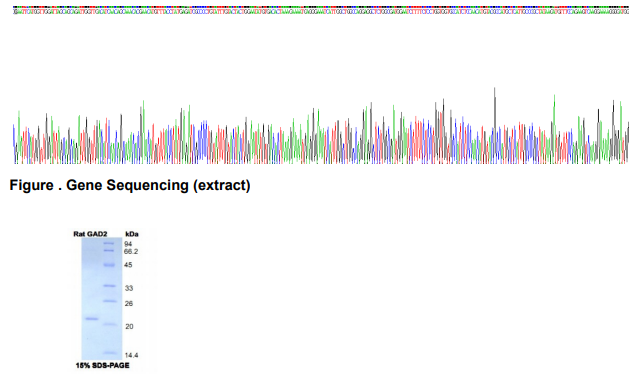Click the 14.4 kDa ladder band
The height and width of the screenshot is (379, 636).
click(110, 353)
